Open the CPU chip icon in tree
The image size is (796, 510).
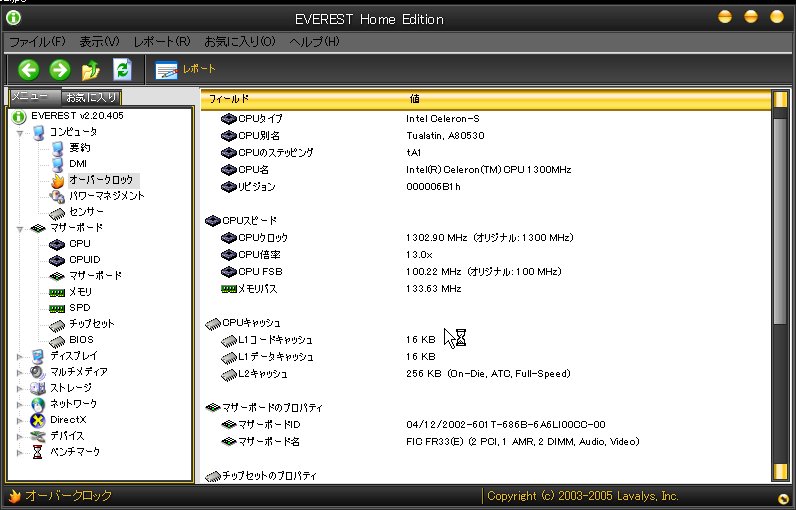57,244
